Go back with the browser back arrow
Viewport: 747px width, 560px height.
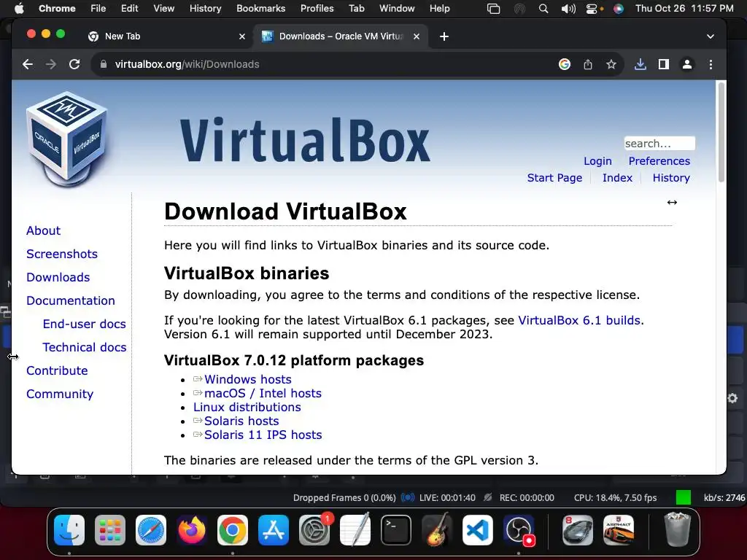(28, 64)
